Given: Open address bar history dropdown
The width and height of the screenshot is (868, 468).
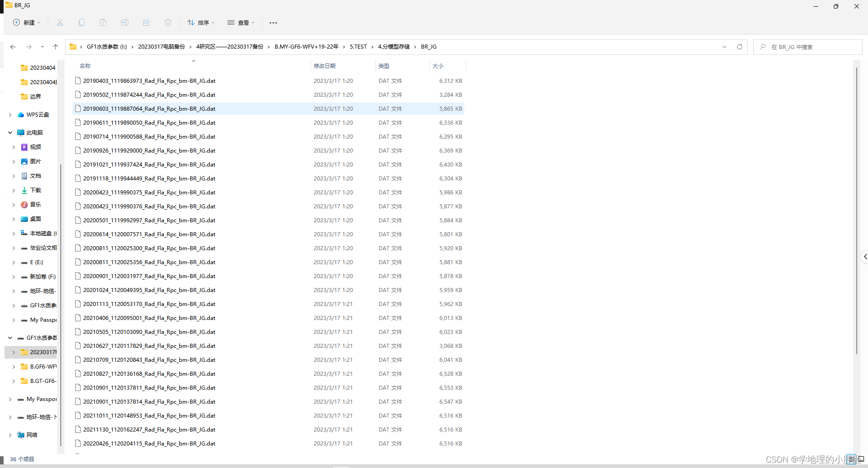Looking at the screenshot, I should point(724,47).
